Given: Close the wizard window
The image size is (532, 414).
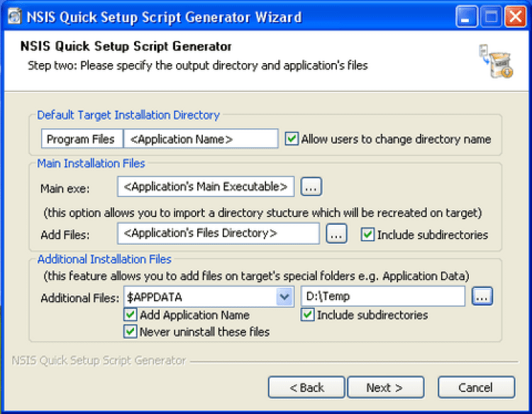Looking at the screenshot, I should click(x=516, y=16).
